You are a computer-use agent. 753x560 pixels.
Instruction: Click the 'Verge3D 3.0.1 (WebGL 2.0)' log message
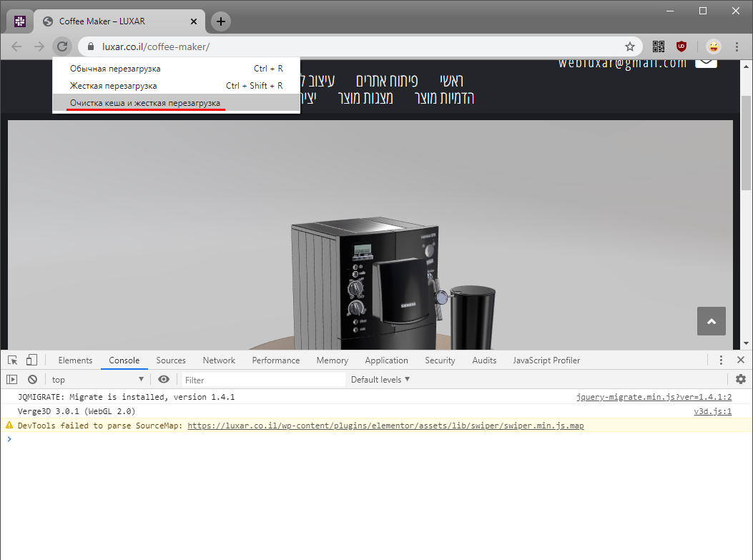[x=77, y=411]
